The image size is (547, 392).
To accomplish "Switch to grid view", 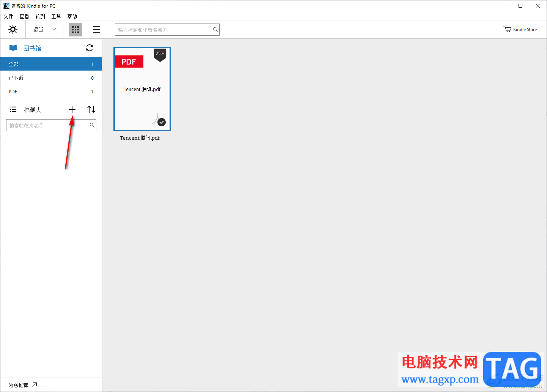I will point(75,30).
